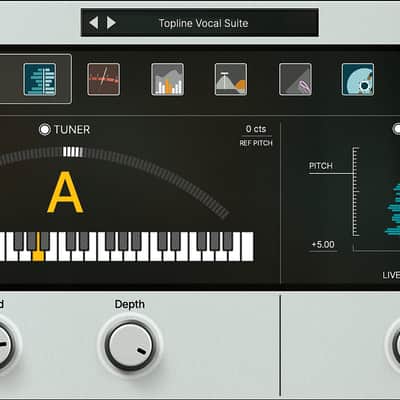Go to previous preset with left arrow
Screen dimensions: 400x400
pyautogui.click(x=94, y=23)
